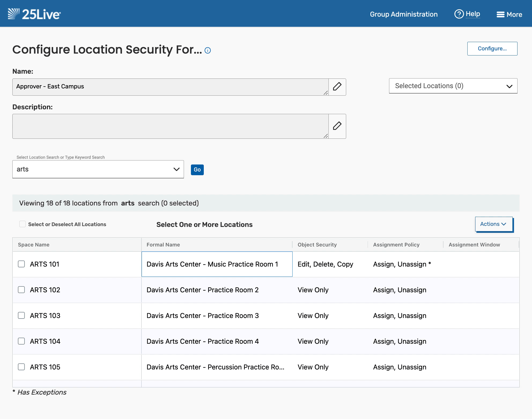This screenshot has width=532, height=419.
Task: Check the ARTS 101 checkbox
Action: (21, 264)
